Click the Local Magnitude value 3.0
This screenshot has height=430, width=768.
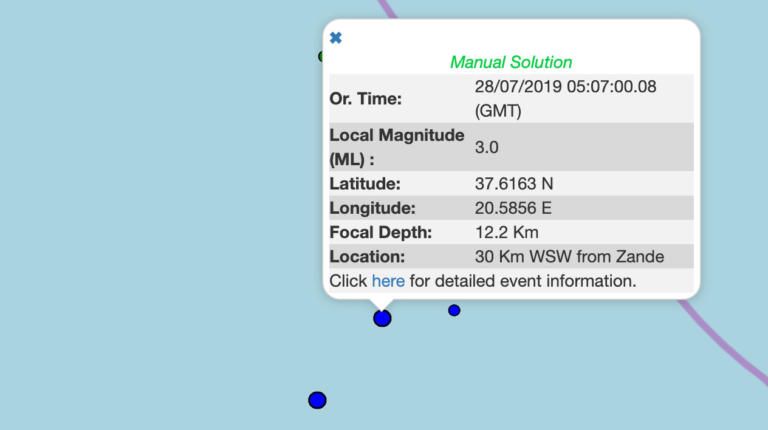tap(486, 147)
